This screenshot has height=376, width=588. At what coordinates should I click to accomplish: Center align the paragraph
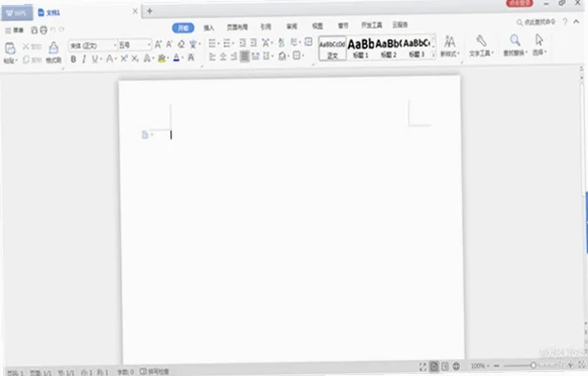[223, 56]
